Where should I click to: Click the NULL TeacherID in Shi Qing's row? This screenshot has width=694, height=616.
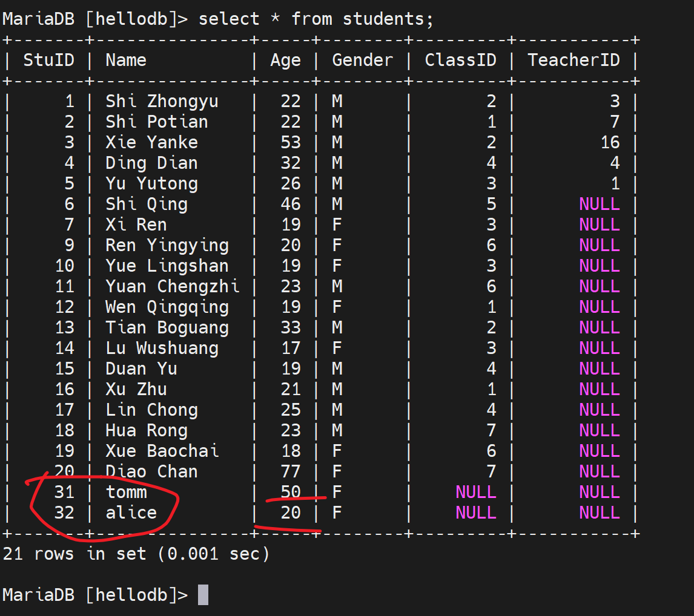[x=599, y=204]
